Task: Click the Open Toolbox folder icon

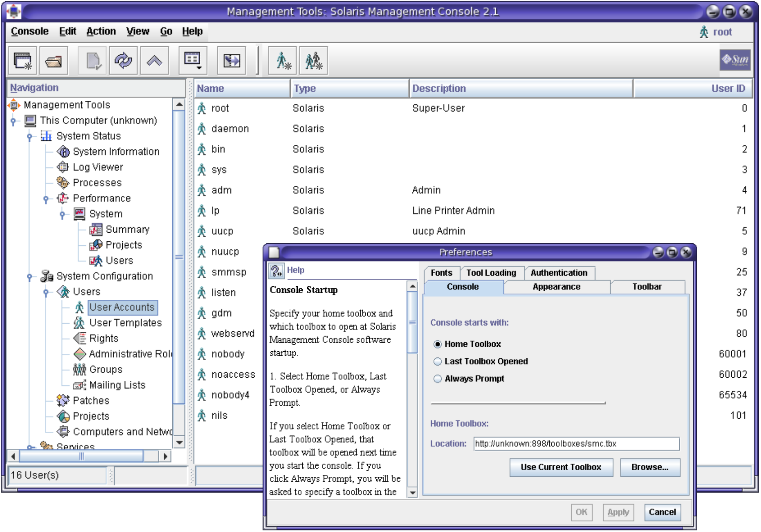Action: (53, 61)
